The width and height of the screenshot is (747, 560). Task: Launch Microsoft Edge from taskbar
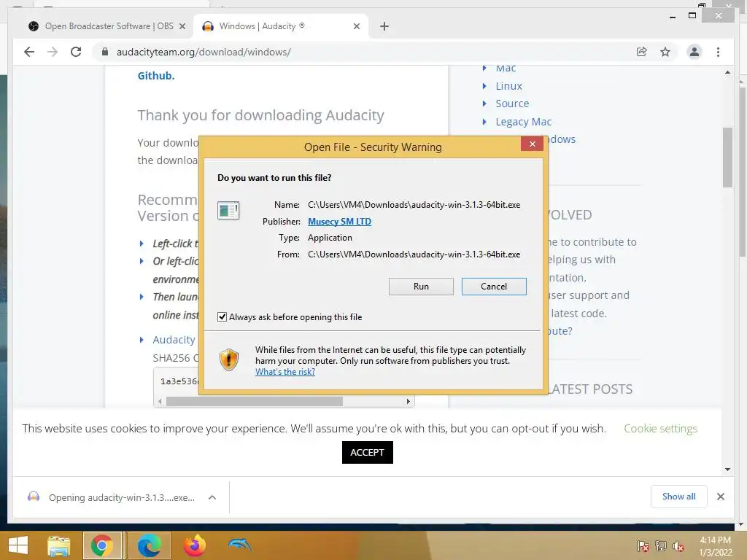[149, 545]
